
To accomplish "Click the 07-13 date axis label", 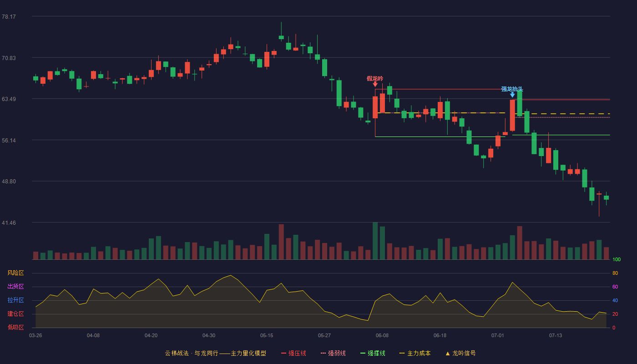I will click(556, 335).
